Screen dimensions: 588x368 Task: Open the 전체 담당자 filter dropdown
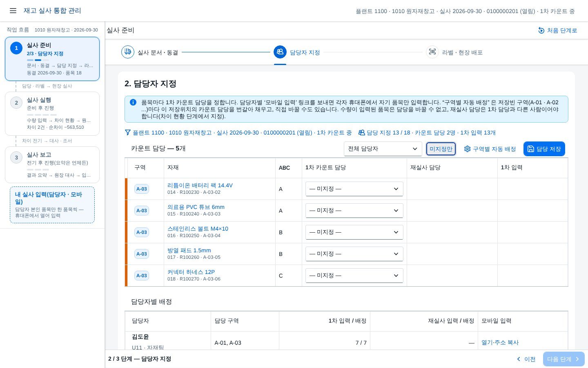pos(383,149)
